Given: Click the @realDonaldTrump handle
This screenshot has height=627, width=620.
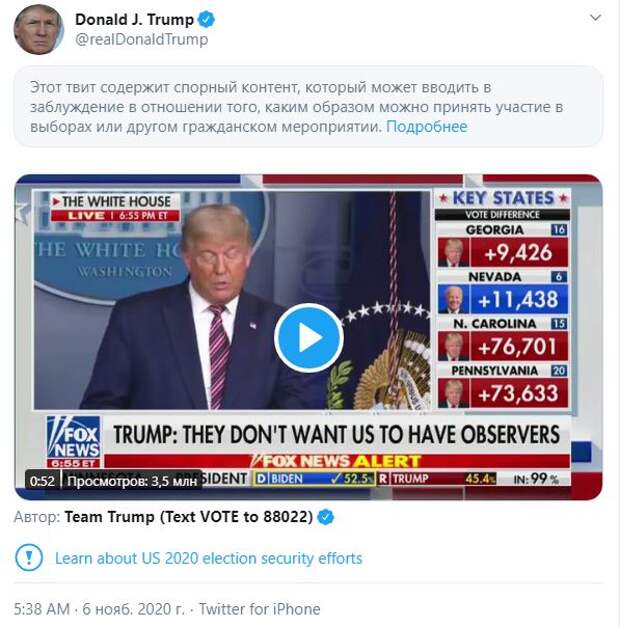Looking at the screenshot, I should pyautogui.click(x=142, y=39).
